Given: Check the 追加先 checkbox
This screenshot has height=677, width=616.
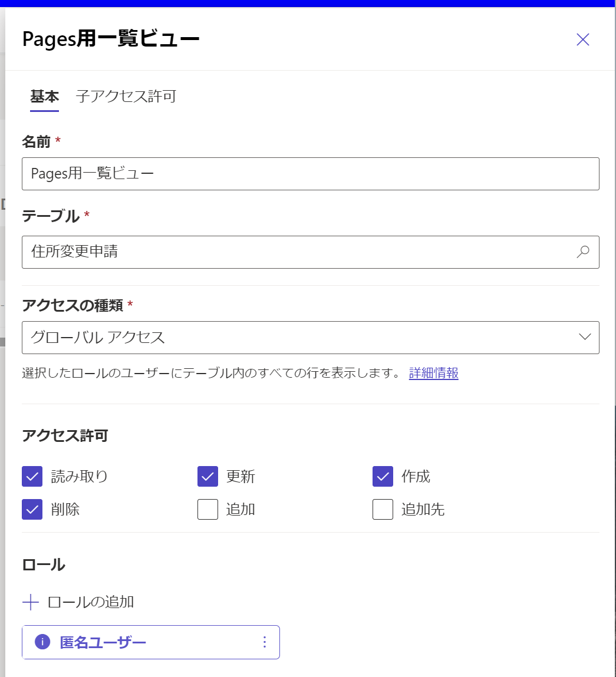Looking at the screenshot, I should click(383, 509).
